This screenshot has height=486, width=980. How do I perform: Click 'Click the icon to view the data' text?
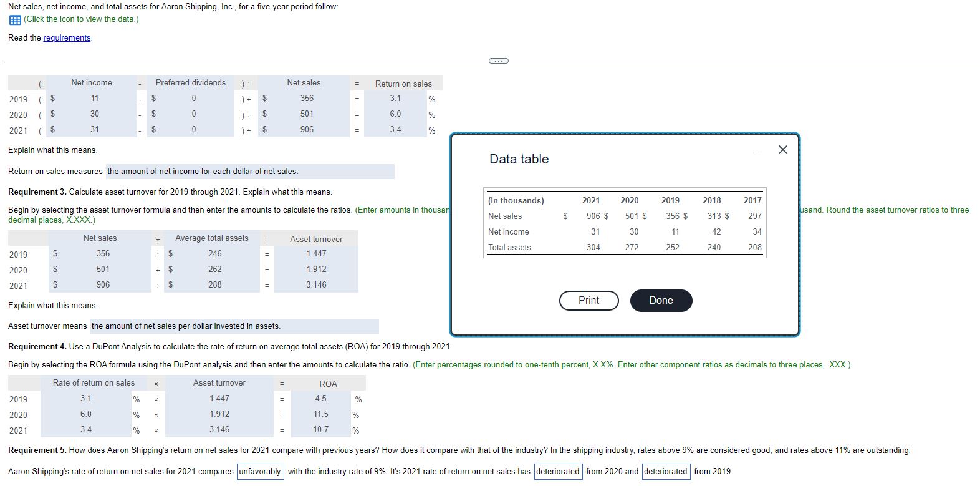(x=81, y=19)
